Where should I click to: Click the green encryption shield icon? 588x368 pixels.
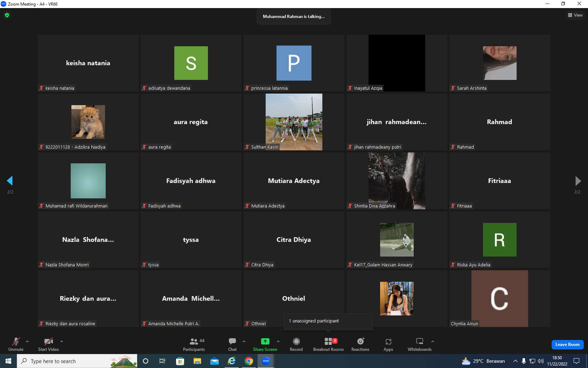coord(7,15)
